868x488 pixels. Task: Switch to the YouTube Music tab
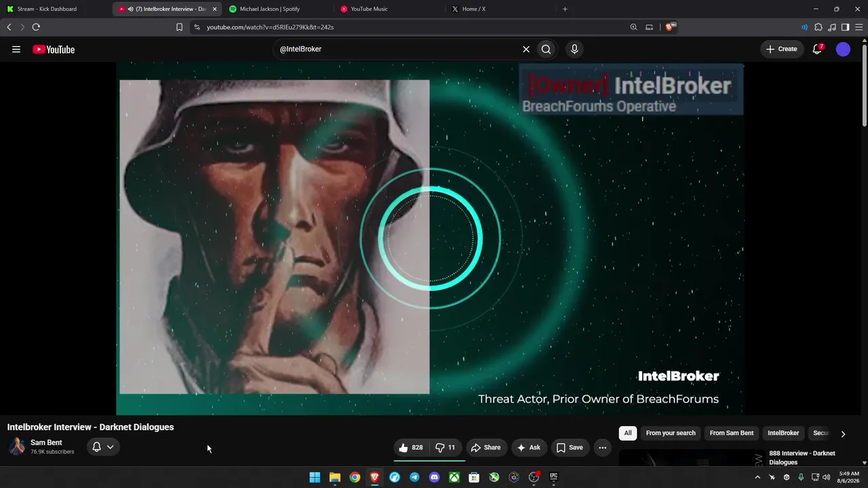click(x=387, y=9)
